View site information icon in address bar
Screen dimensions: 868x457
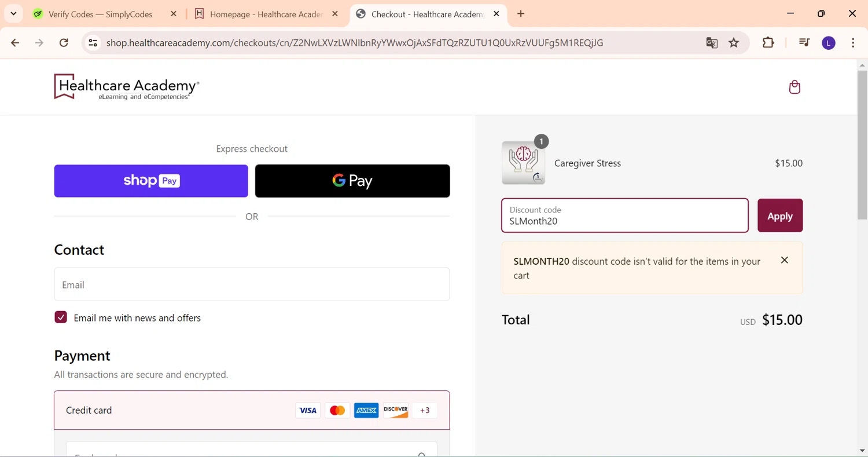tap(93, 43)
